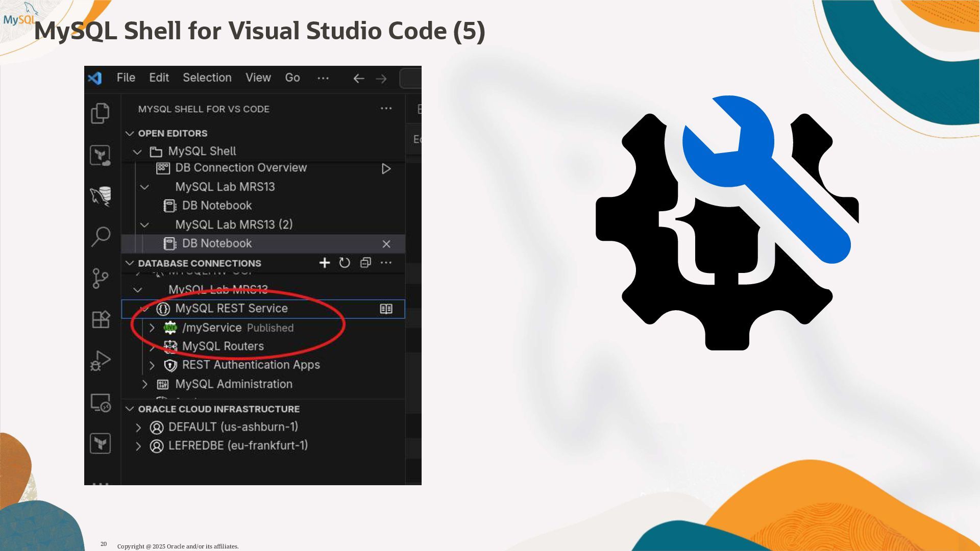The image size is (980, 551).
Task: Open Run and Debug activity icon
Action: click(x=101, y=361)
